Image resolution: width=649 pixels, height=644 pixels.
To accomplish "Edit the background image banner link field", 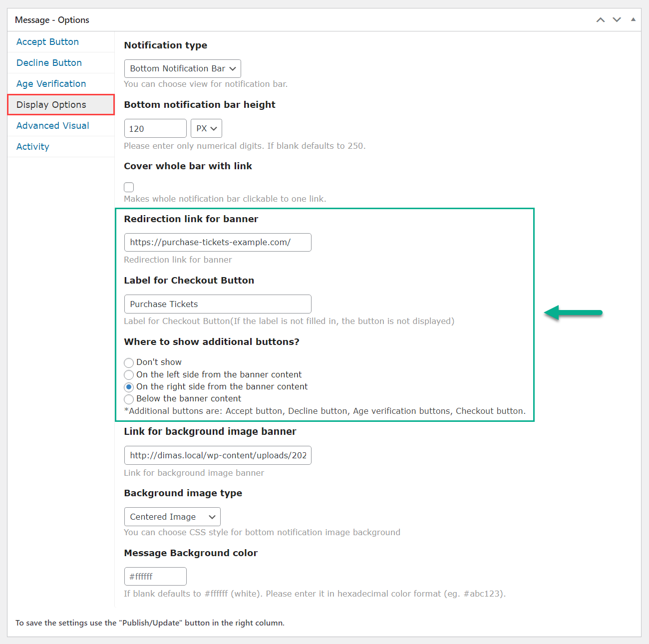I will [x=218, y=455].
